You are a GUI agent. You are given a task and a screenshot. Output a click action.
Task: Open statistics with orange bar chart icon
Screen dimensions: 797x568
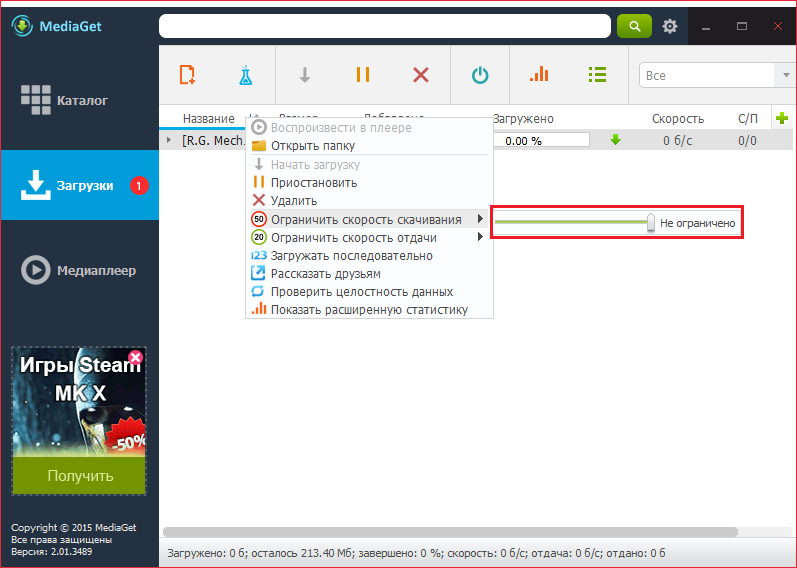(539, 74)
